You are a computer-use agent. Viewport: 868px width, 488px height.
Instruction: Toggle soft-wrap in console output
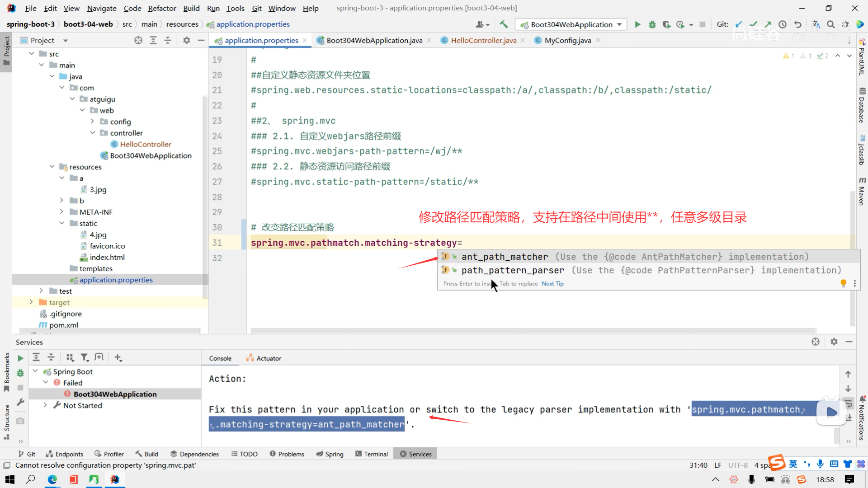tap(848, 403)
